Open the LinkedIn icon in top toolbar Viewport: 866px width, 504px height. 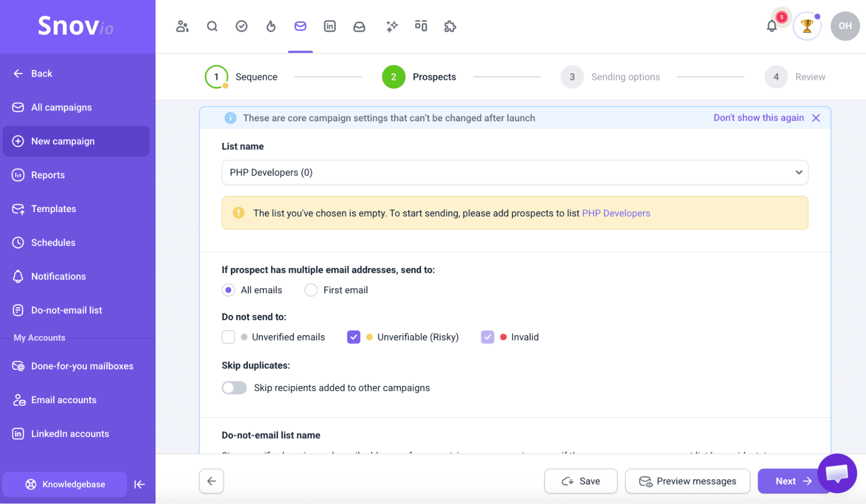pyautogui.click(x=330, y=26)
